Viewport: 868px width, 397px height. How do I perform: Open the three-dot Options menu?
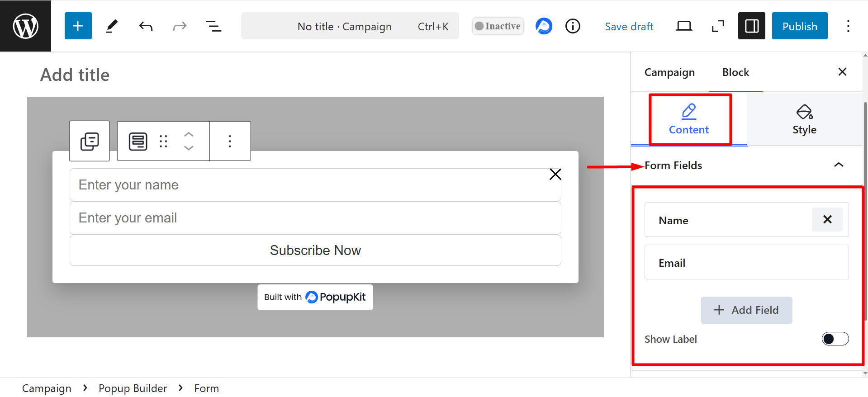848,26
